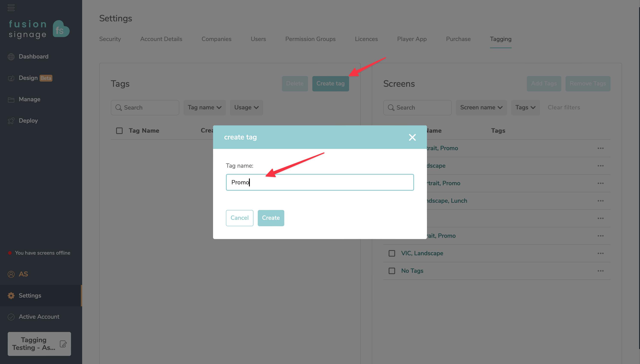Cancel the create tag dialog
This screenshot has height=364, width=640.
(x=240, y=218)
